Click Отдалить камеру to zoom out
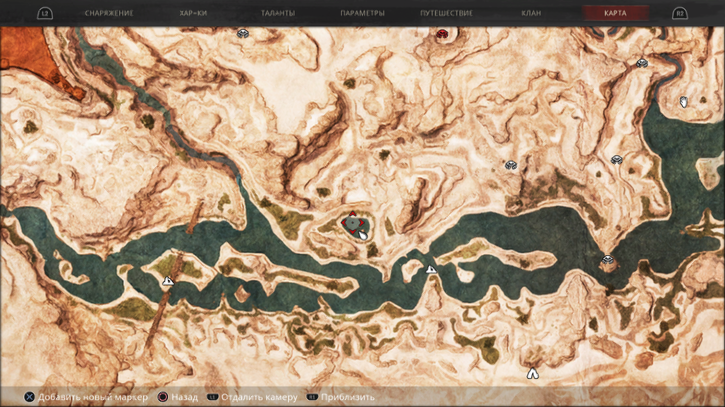 point(259,397)
